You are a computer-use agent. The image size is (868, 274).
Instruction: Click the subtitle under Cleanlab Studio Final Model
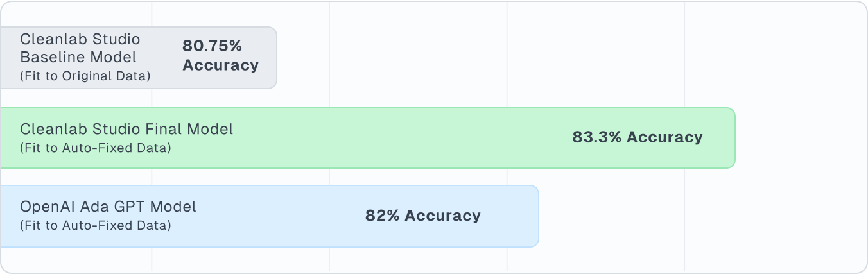point(96,148)
